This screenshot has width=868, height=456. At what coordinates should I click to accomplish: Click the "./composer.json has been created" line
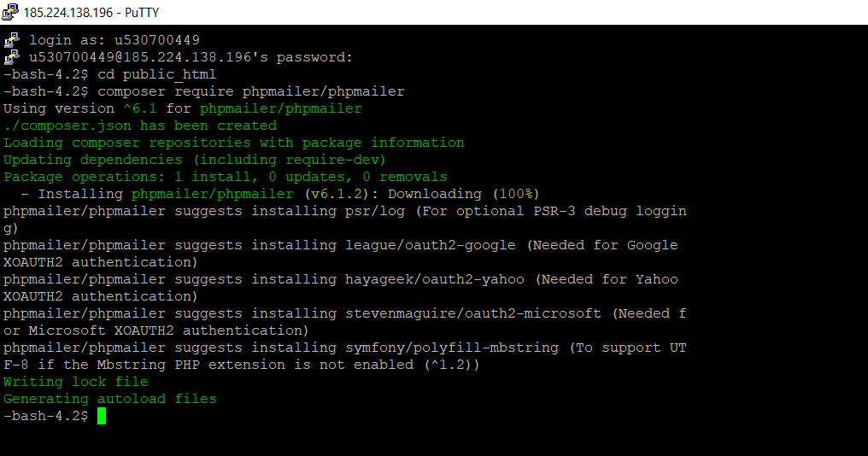point(140,126)
